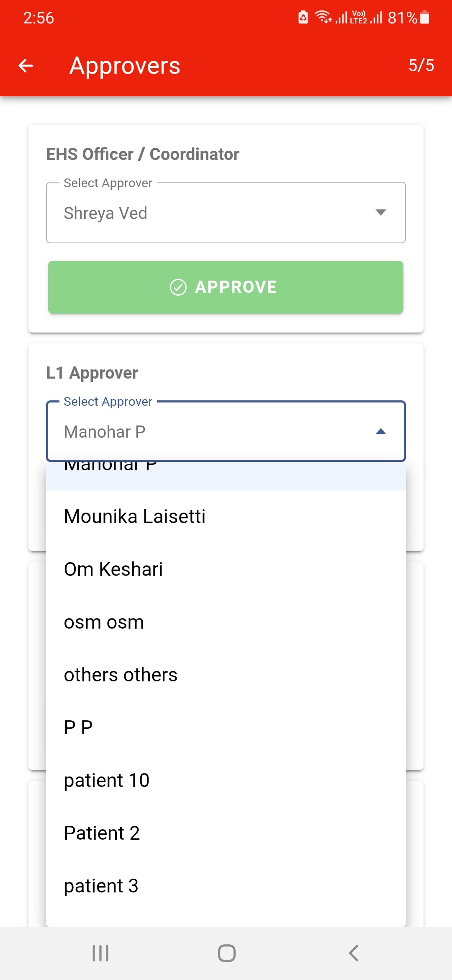Tap the back arrow in Approvers header
452x980 pixels.
coord(26,66)
